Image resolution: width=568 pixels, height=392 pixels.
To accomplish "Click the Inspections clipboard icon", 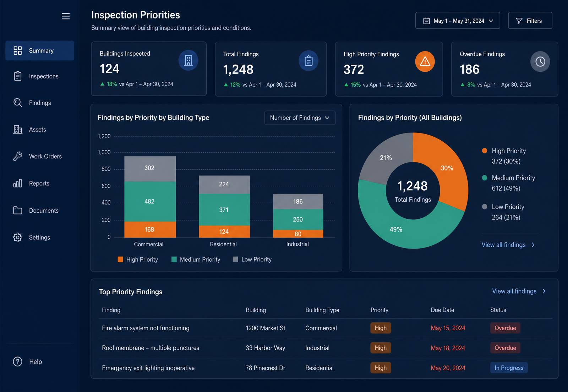I will (18, 76).
